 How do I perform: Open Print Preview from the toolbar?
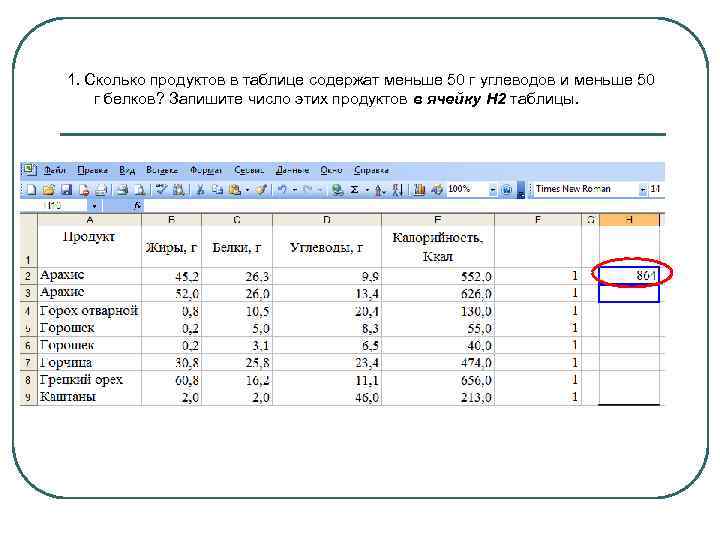click(140, 190)
